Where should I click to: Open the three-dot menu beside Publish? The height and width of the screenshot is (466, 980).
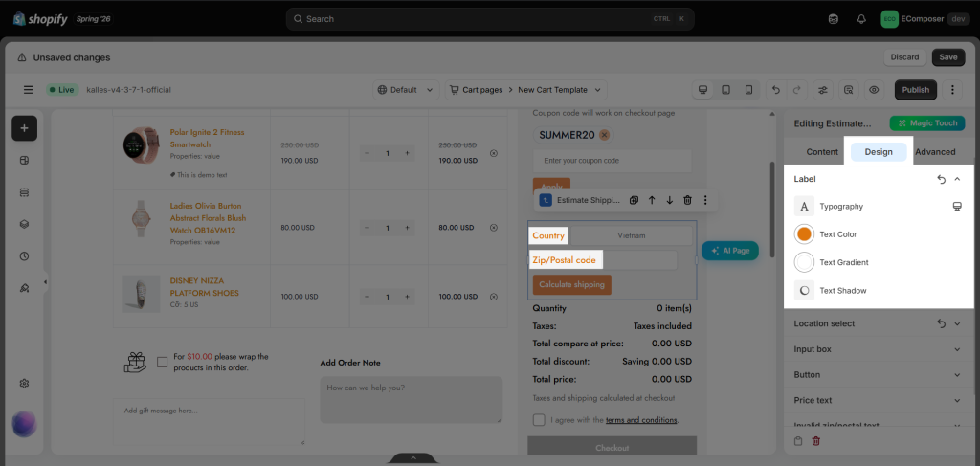tap(952, 90)
